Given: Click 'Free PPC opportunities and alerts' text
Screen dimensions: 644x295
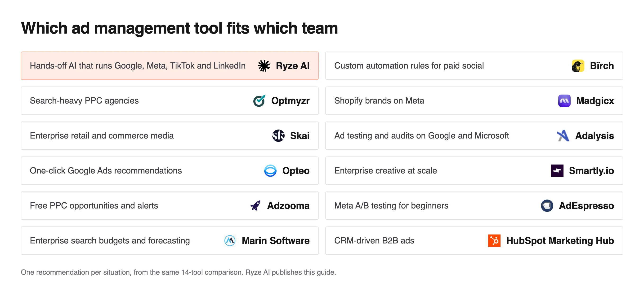Looking at the screenshot, I should click(94, 206).
